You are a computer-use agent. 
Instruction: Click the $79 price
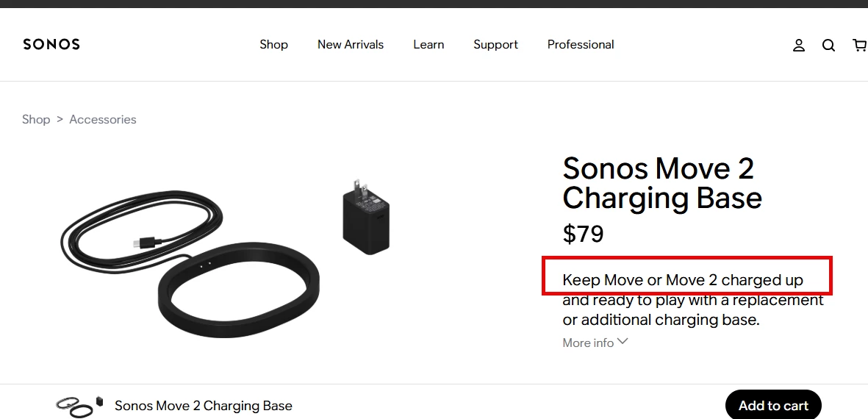[x=583, y=234]
